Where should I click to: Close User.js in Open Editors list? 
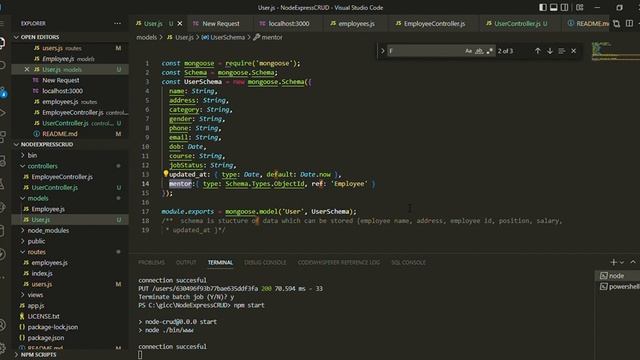pyautogui.click(x=27, y=69)
